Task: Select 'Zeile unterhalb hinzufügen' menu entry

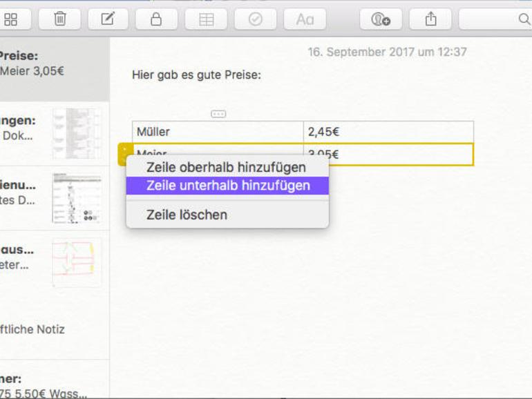Action: (x=227, y=186)
